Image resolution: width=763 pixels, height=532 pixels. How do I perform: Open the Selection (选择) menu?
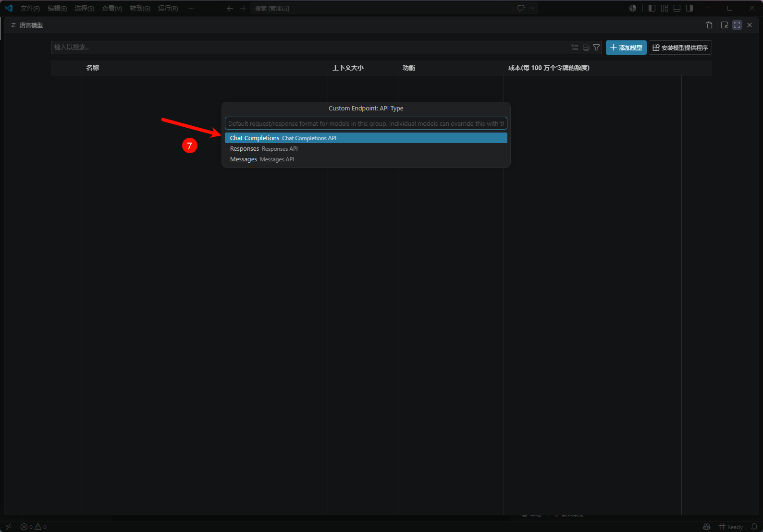click(85, 8)
